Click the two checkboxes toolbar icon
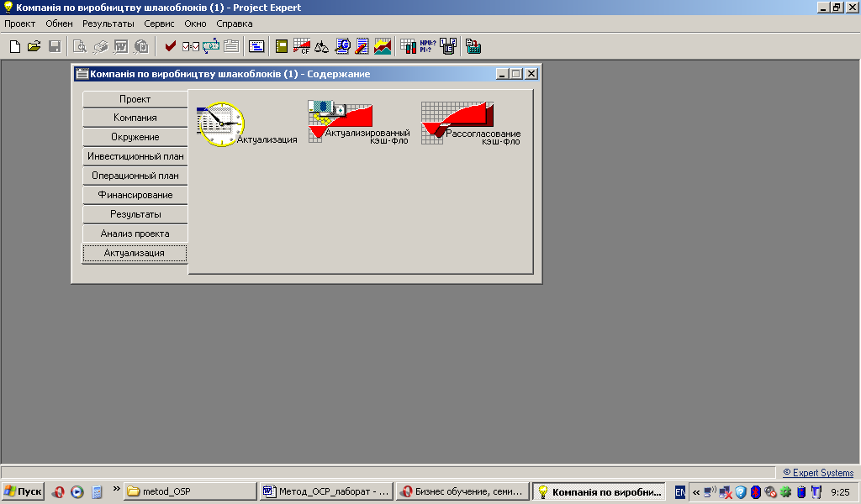This screenshot has height=504, width=861. pyautogui.click(x=191, y=46)
